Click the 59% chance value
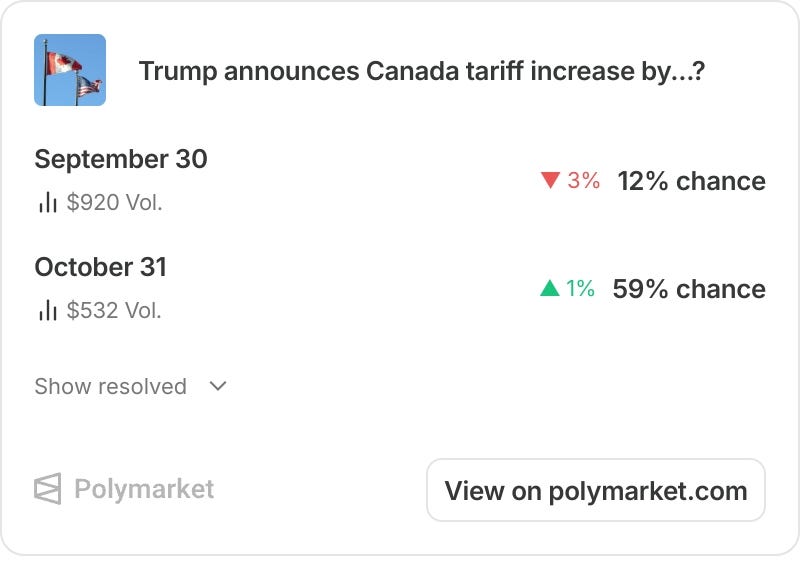 pos(689,289)
